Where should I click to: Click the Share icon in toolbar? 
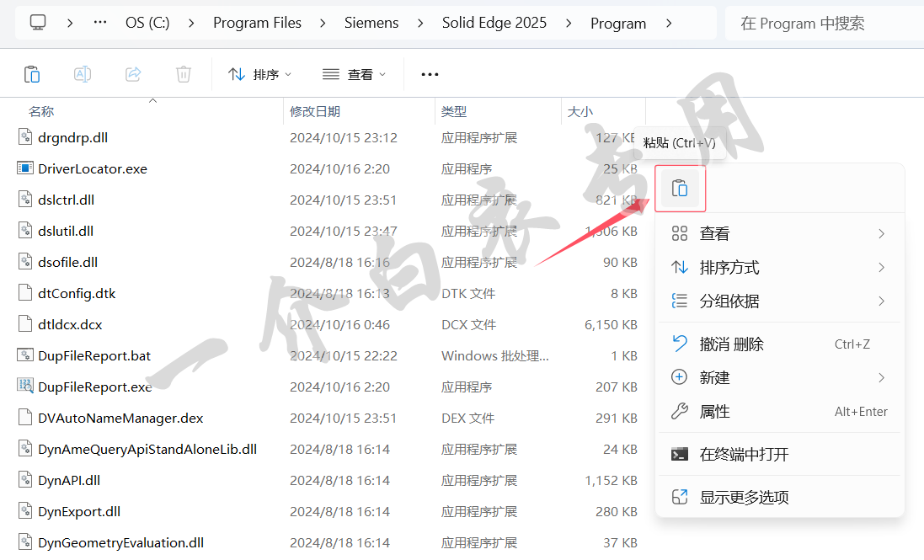[x=133, y=74]
